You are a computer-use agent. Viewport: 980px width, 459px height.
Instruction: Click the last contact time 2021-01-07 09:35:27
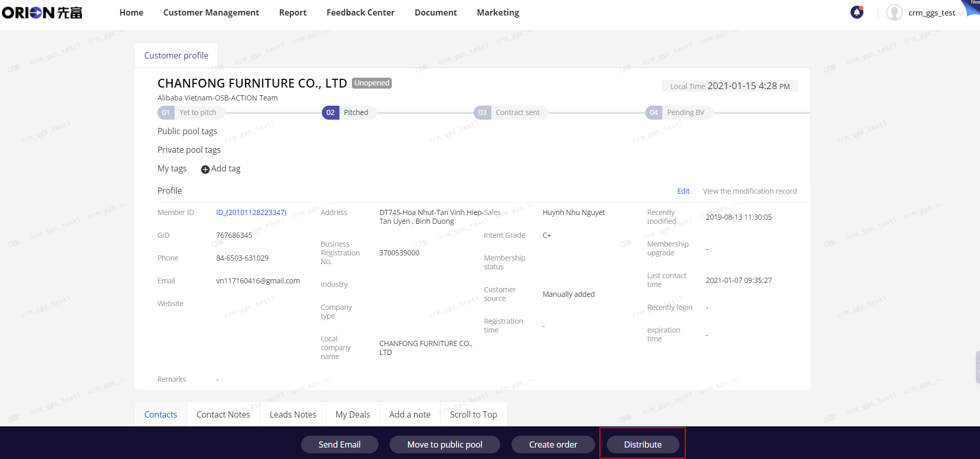pyautogui.click(x=739, y=280)
